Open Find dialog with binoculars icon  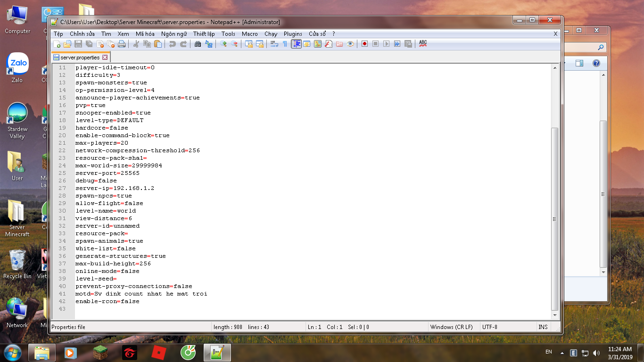(198, 44)
